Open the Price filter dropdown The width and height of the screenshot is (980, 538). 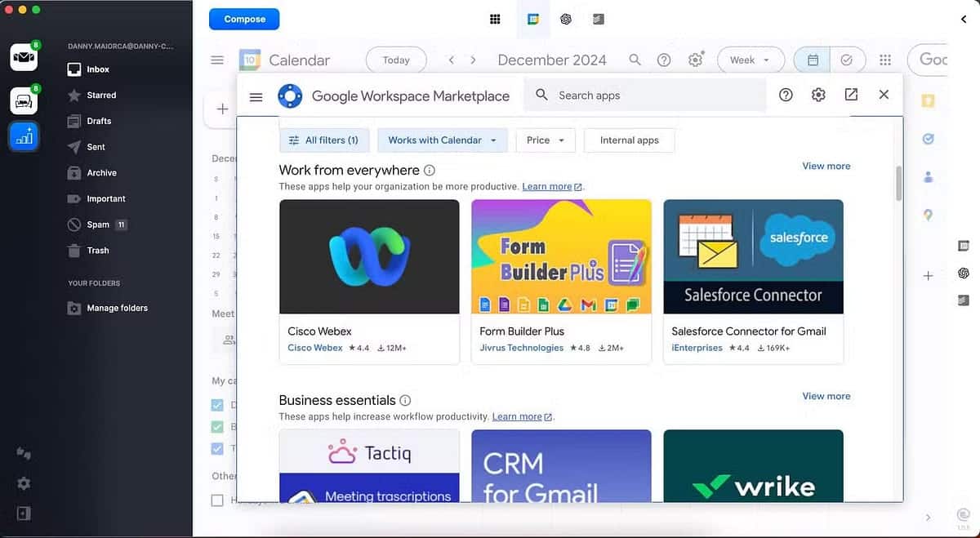[545, 140]
